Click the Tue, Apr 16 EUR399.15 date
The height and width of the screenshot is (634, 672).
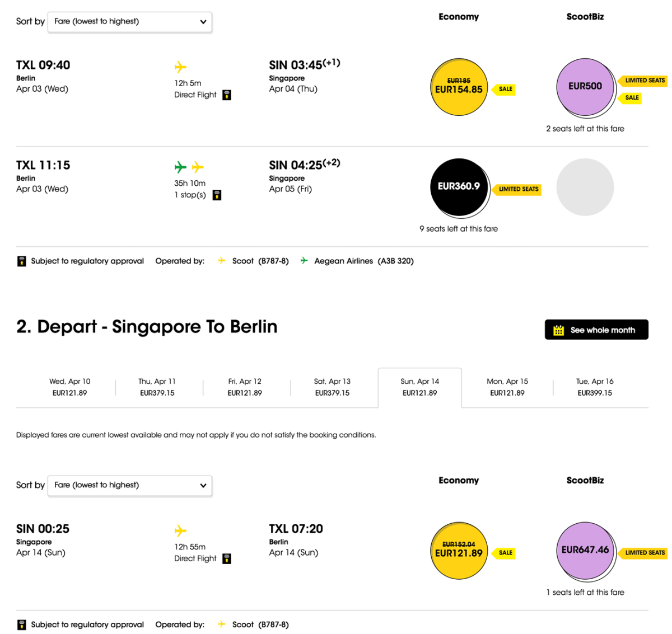(x=595, y=387)
